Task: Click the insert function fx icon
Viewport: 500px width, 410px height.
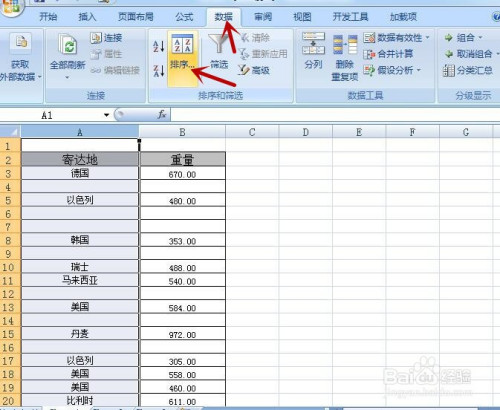Action: click(162, 115)
